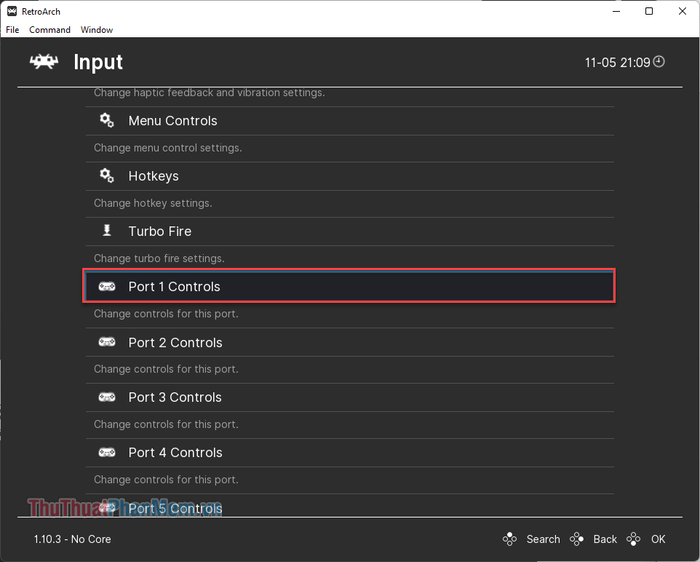The width and height of the screenshot is (700, 562).
Task: Open the Hotkeys entry
Action: click(x=350, y=176)
